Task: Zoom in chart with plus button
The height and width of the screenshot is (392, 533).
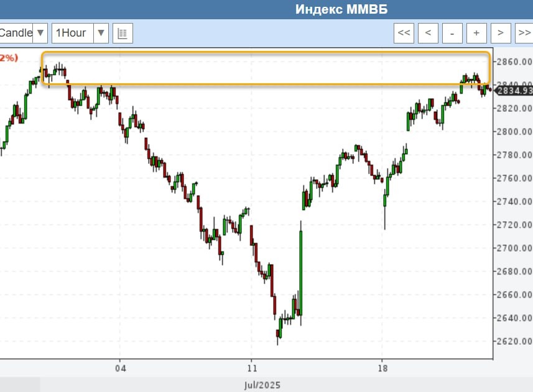Action: [x=476, y=33]
